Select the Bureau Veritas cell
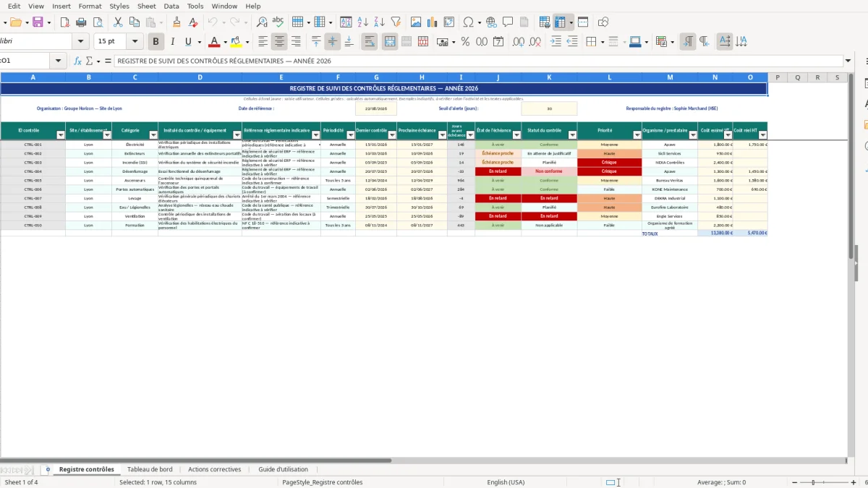The image size is (868, 488). (x=669, y=180)
